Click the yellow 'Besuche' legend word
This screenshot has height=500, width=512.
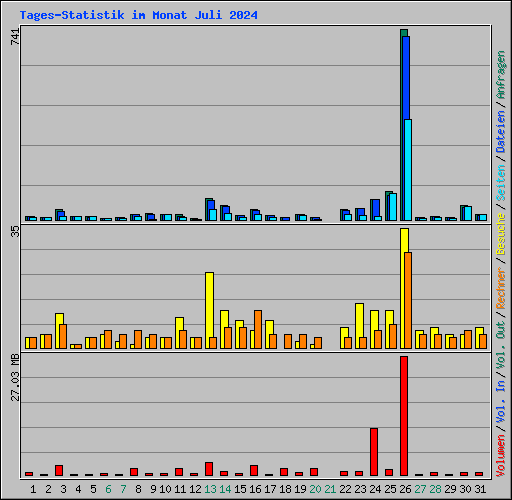tap(501, 234)
